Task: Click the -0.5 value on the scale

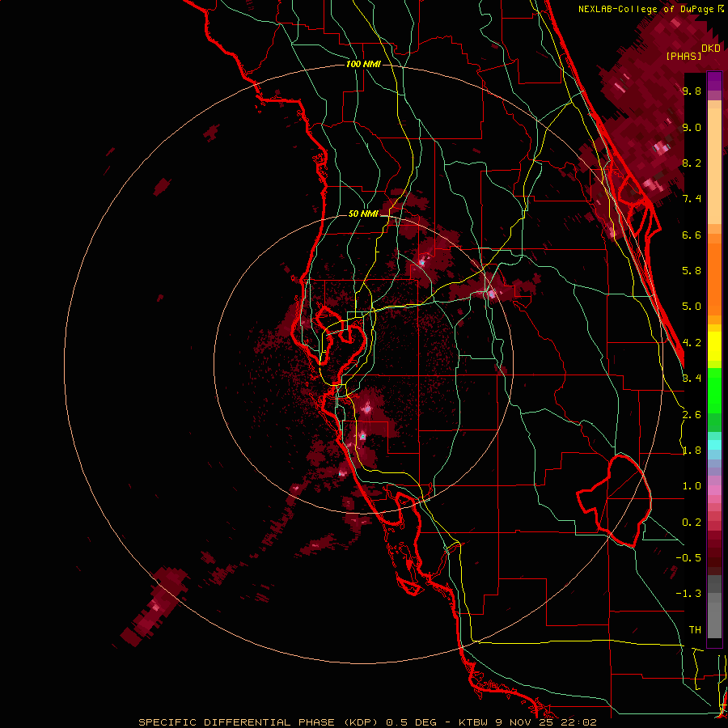Action: pos(688,558)
